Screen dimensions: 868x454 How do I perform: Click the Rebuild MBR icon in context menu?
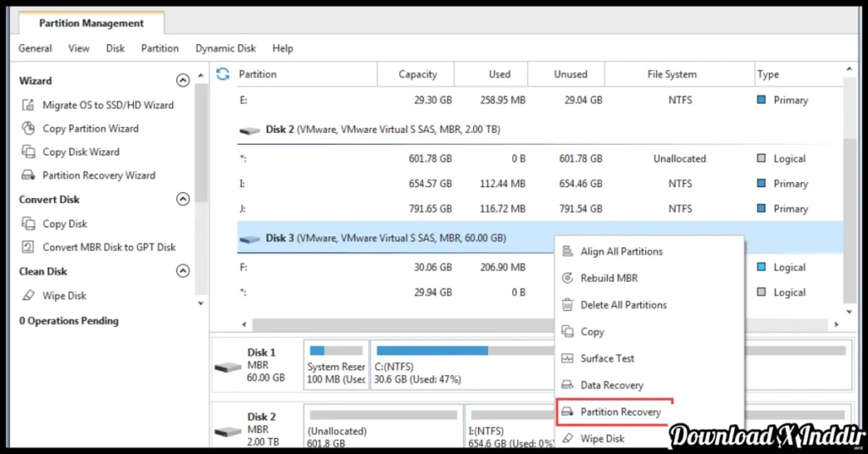click(x=567, y=278)
